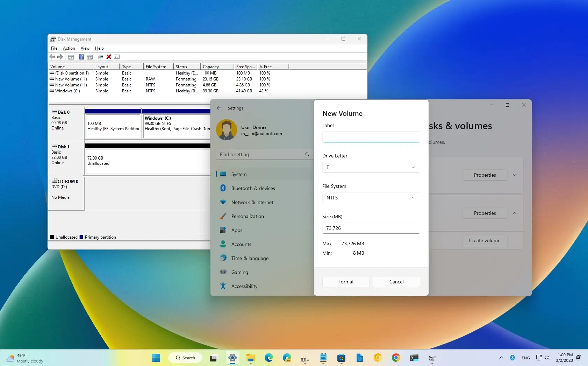Click the search magnifier in Find a setting

307,154
